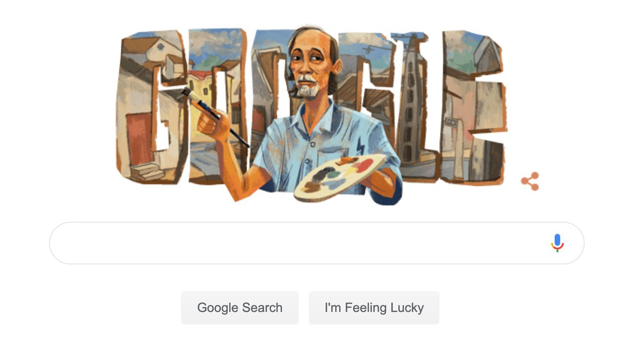Click the share icon beside the doodle

click(530, 181)
